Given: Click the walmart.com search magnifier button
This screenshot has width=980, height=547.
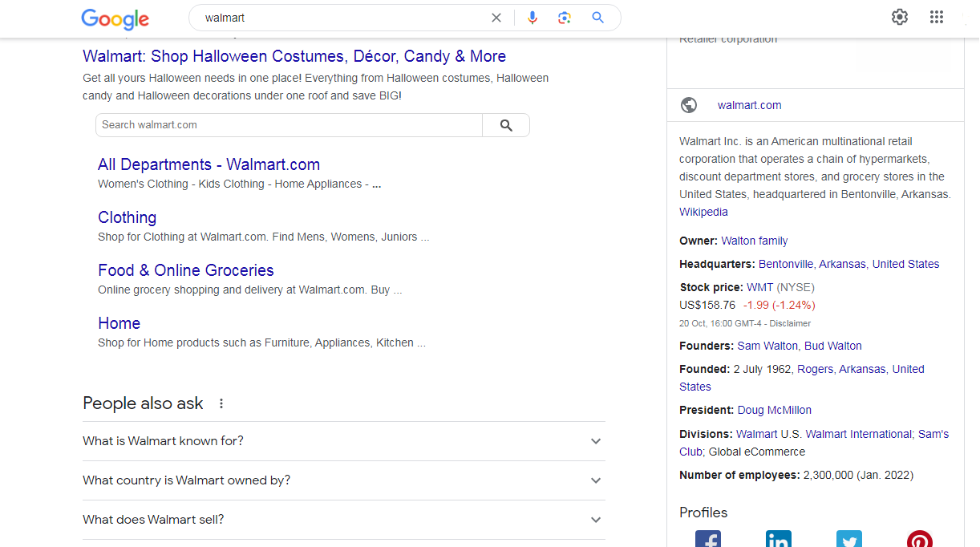Looking at the screenshot, I should 506,125.
